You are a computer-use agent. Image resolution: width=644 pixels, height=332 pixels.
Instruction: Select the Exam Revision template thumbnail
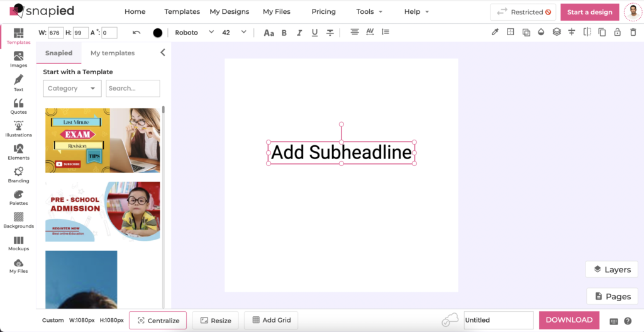(103, 140)
